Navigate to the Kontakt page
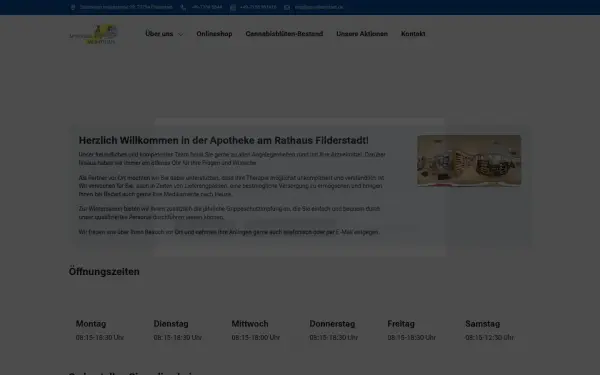This screenshot has width=600, height=375. click(413, 34)
